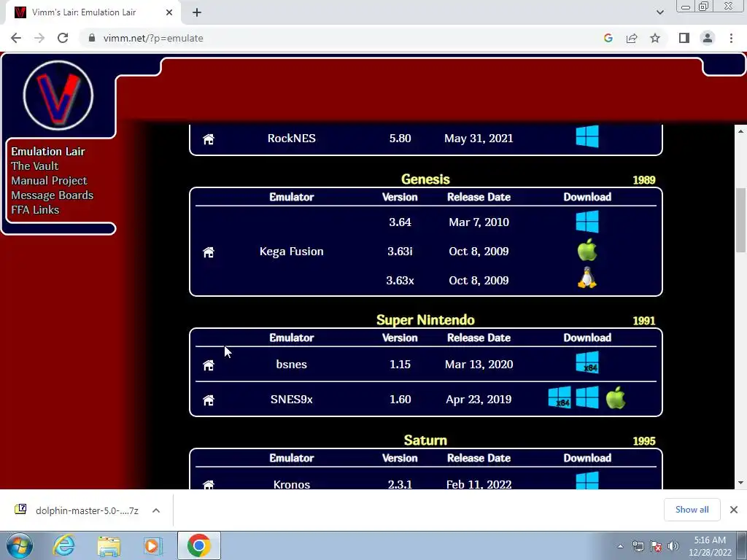Screen dimensions: 747x560
Task: Click the Genesis section heading
Action: [425, 179]
